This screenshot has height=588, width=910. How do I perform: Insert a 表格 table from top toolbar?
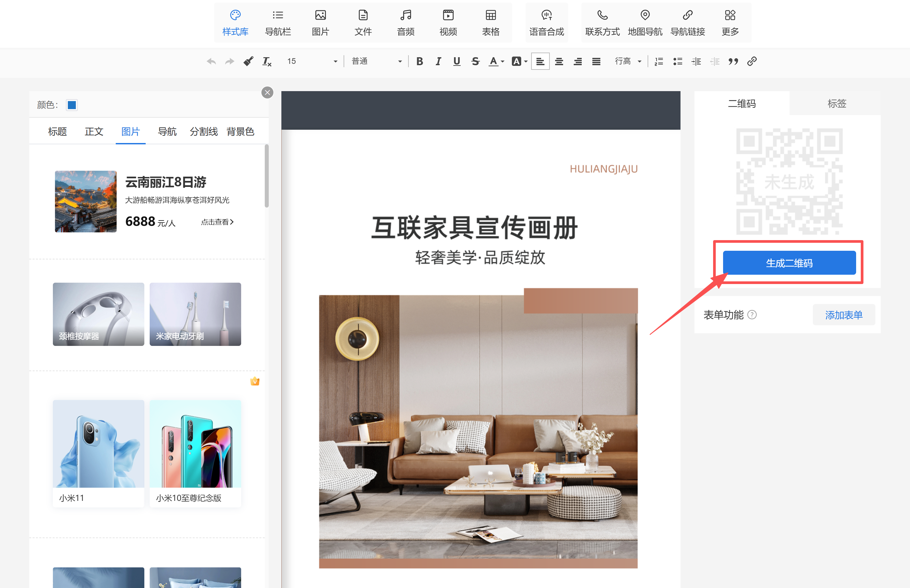pyautogui.click(x=490, y=23)
